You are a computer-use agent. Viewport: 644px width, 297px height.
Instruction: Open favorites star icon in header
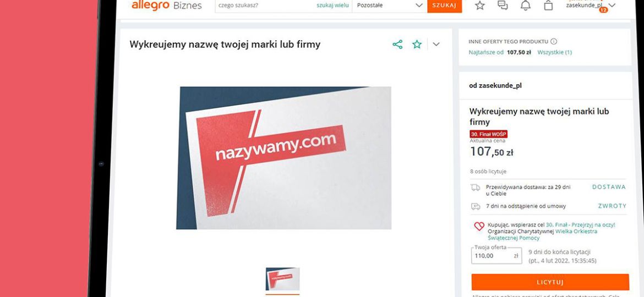point(480,5)
